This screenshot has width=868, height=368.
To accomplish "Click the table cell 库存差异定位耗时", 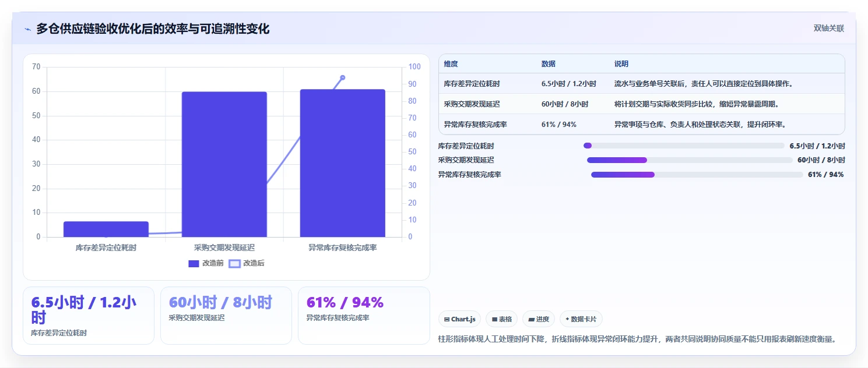I will 472,84.
